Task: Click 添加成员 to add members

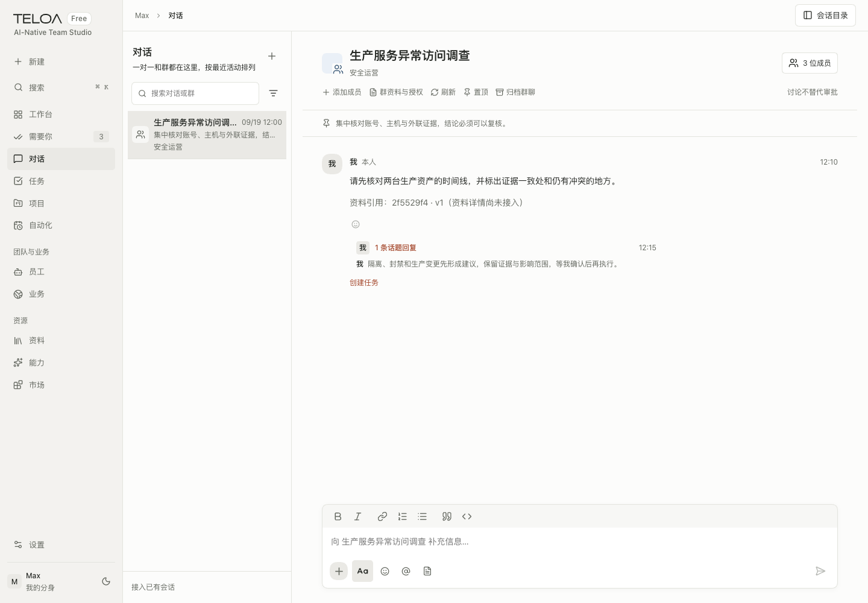Action: pos(342,92)
